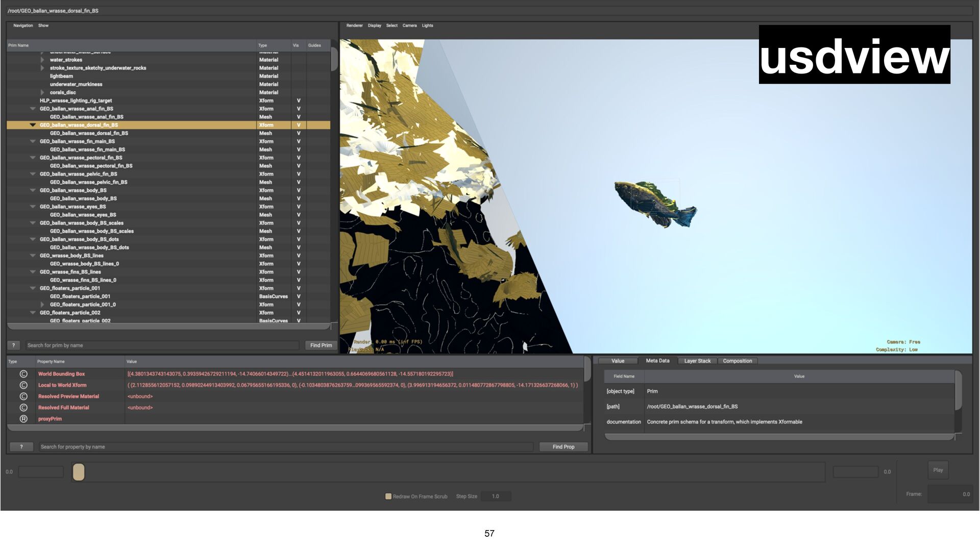This screenshot has width=980, height=551.
Task: Open the Camera menu
Action: (x=410, y=26)
